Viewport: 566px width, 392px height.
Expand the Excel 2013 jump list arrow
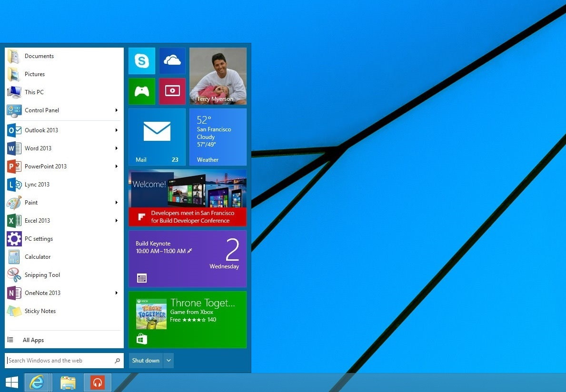(116, 221)
